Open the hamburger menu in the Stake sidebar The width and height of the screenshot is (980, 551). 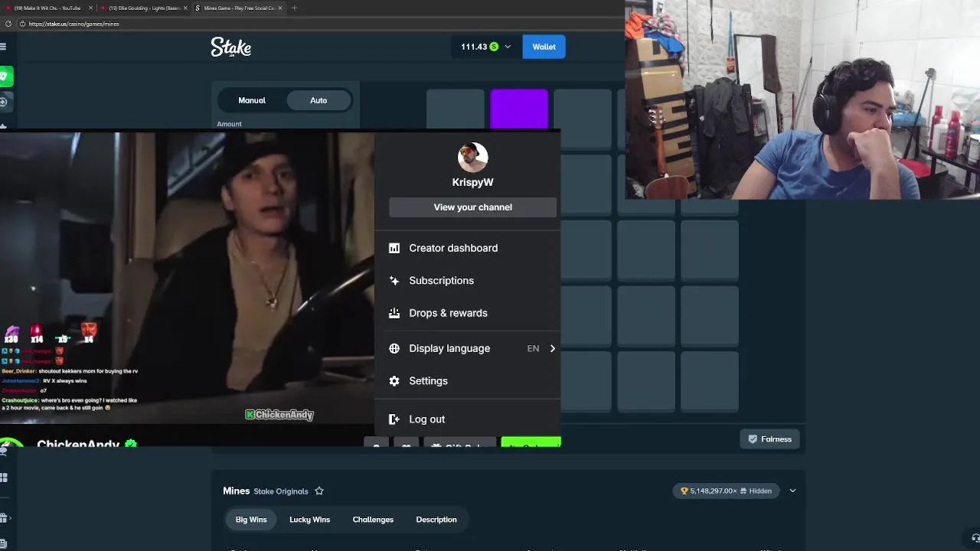tap(3, 47)
